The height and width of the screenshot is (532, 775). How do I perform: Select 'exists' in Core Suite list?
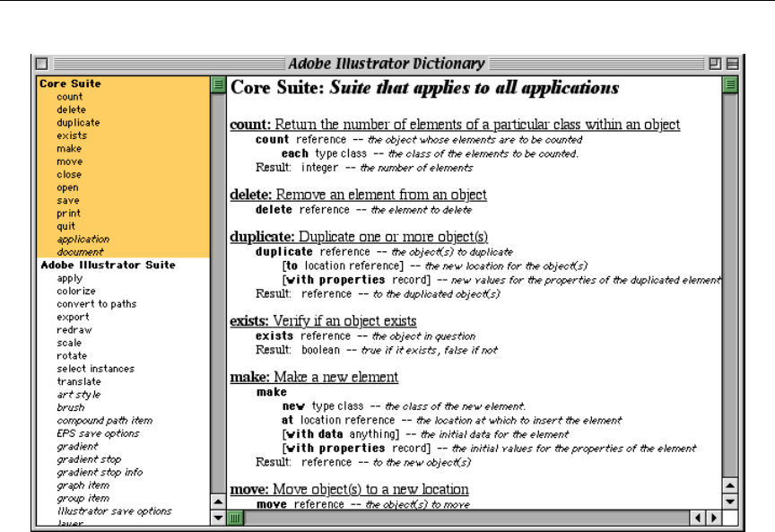(x=72, y=135)
